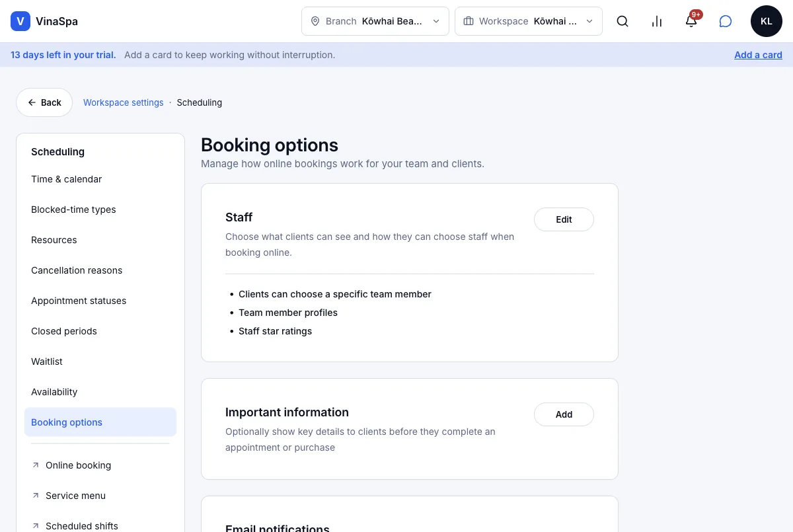The width and height of the screenshot is (793, 532).
Task: Click the '13 days left in your trial.' text
Action: click(63, 55)
